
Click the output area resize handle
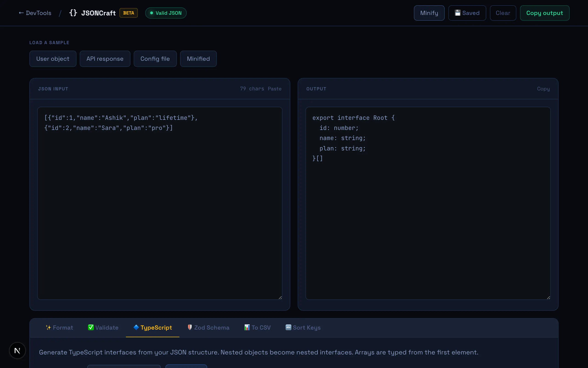pos(548,297)
